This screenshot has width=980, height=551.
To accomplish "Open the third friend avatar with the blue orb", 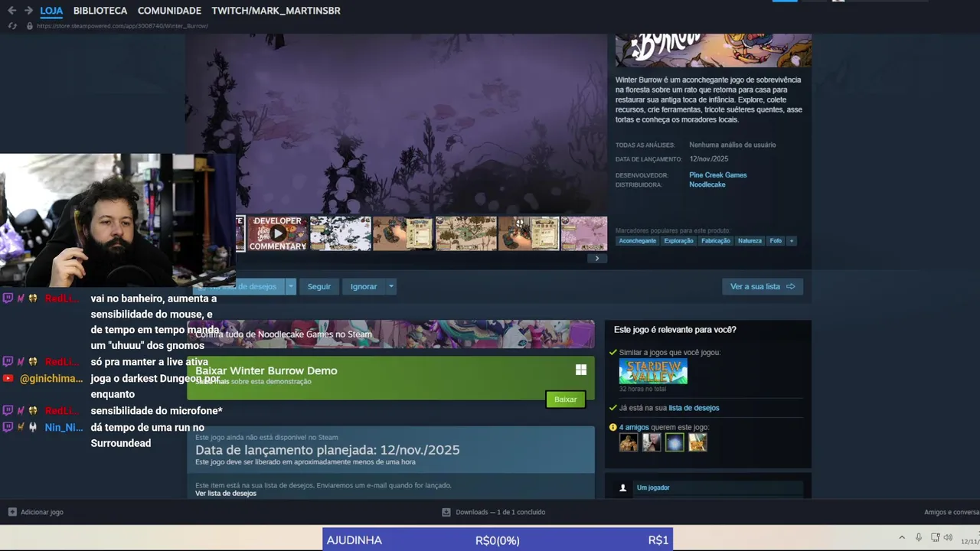I will point(675,442).
